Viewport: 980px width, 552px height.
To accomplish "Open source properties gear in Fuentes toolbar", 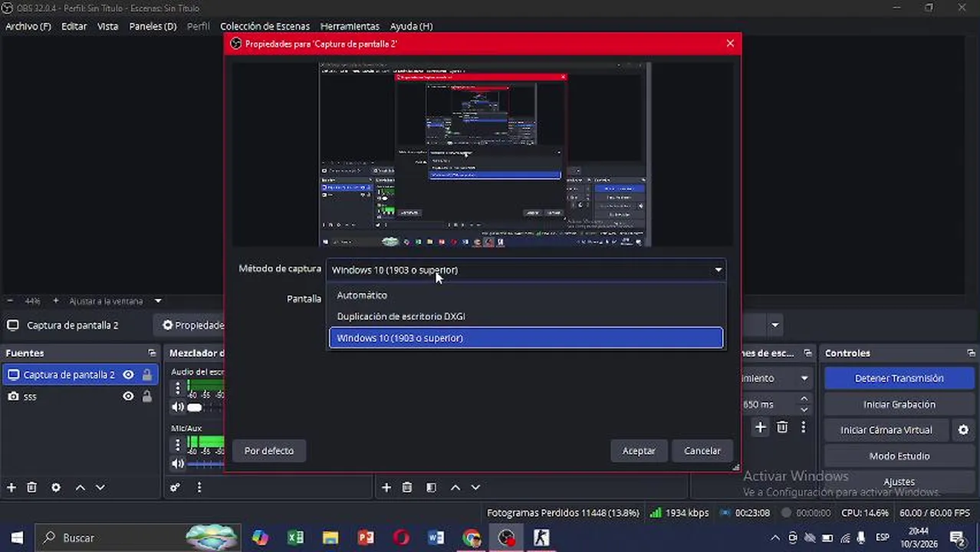I will 56,488.
